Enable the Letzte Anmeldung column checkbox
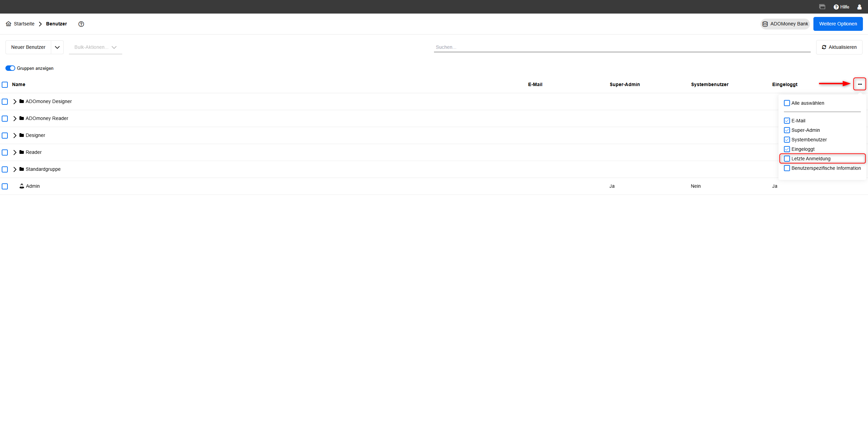 pos(787,159)
